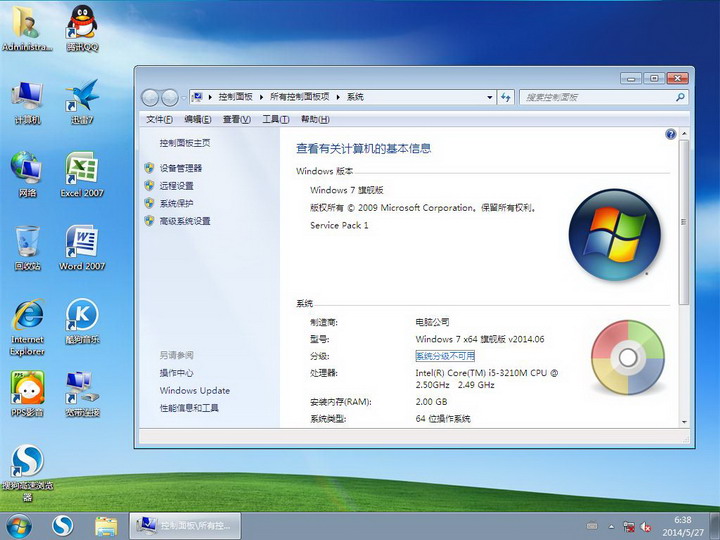
Task: Open Internet Explorer desktop icon
Action: (27, 327)
